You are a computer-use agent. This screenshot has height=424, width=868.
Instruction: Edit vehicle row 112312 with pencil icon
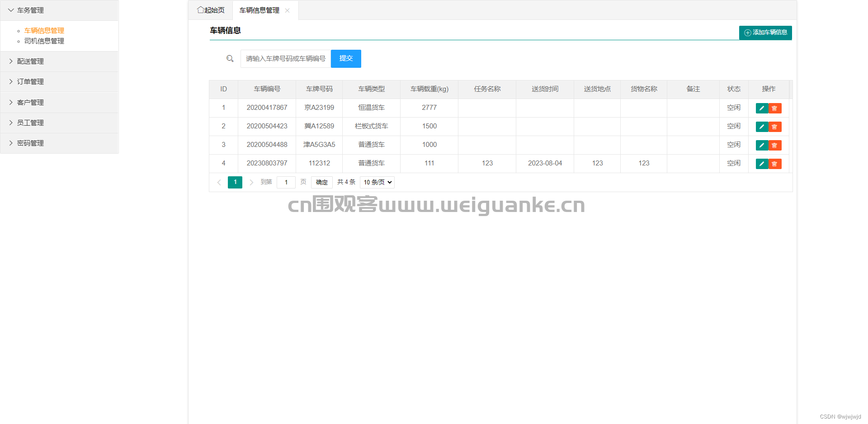(762, 164)
